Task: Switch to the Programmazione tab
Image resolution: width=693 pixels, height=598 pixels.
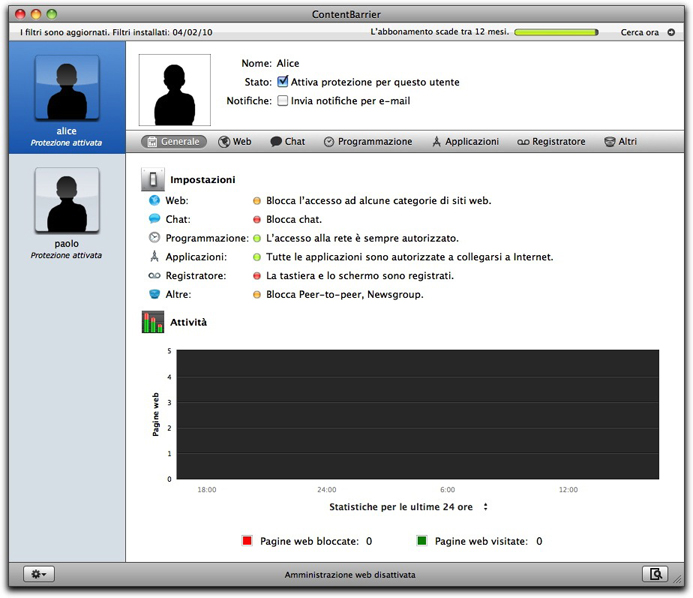Action: coord(368,141)
